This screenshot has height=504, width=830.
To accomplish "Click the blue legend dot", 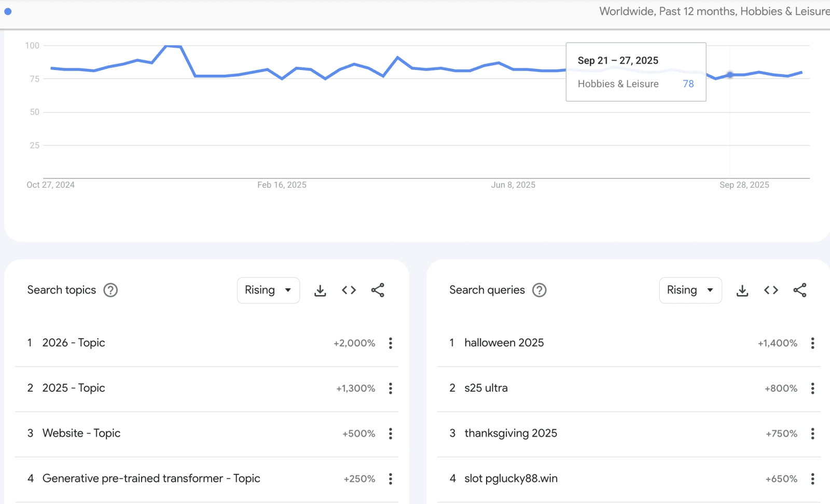I will point(8,11).
